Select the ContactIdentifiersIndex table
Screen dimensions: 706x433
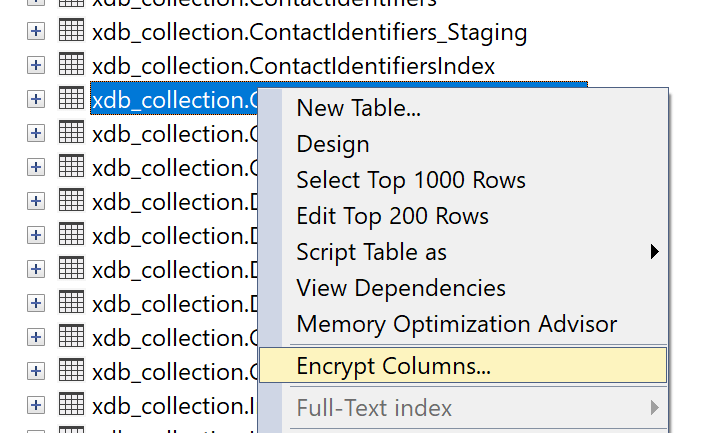click(x=292, y=66)
